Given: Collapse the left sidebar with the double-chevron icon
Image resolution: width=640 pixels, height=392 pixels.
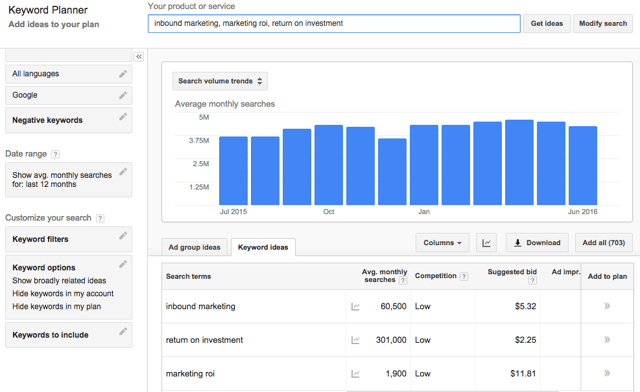Looking at the screenshot, I should 139,57.
